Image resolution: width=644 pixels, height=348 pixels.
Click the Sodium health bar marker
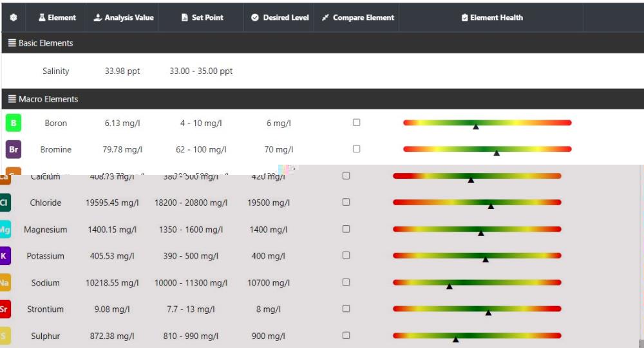click(x=450, y=286)
